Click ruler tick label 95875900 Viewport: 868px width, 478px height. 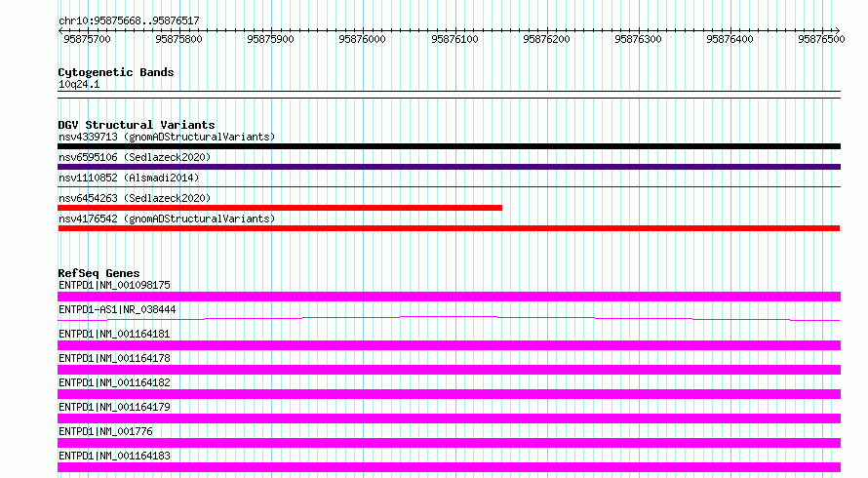click(271, 39)
